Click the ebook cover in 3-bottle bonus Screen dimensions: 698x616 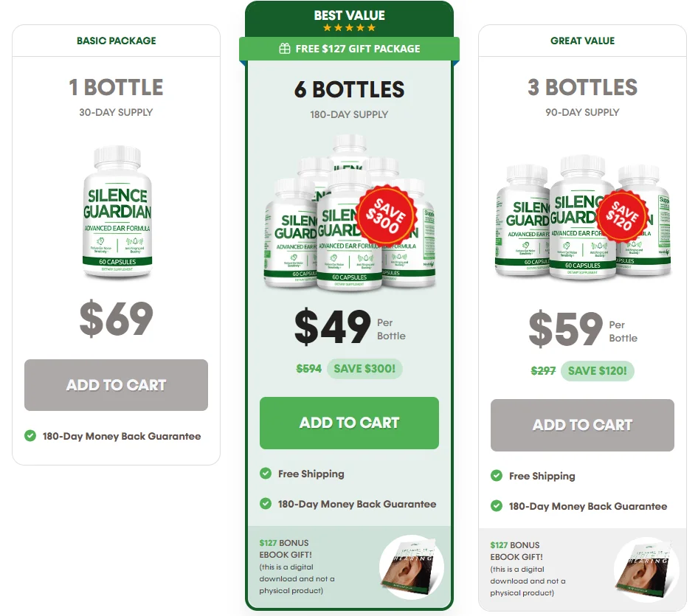646,569
